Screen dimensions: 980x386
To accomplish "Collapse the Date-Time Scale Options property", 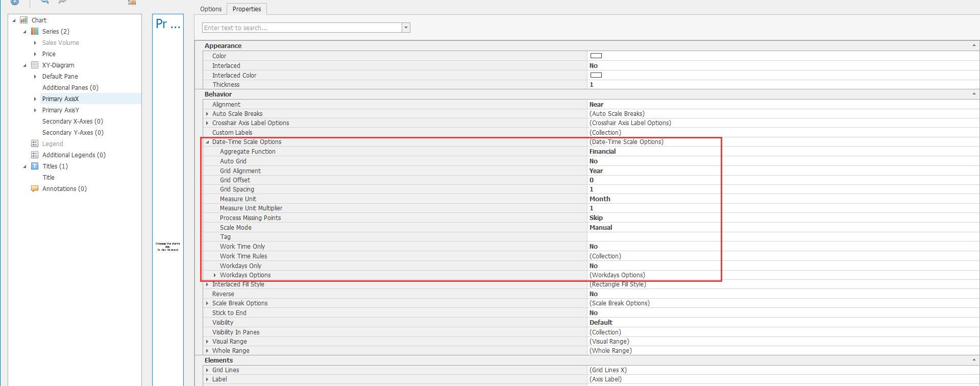I will pos(207,142).
